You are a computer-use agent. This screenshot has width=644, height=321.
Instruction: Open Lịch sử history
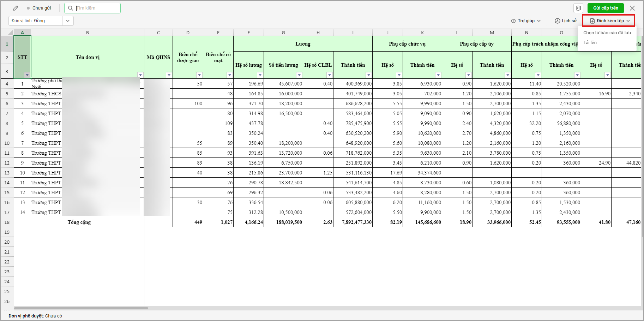click(566, 21)
